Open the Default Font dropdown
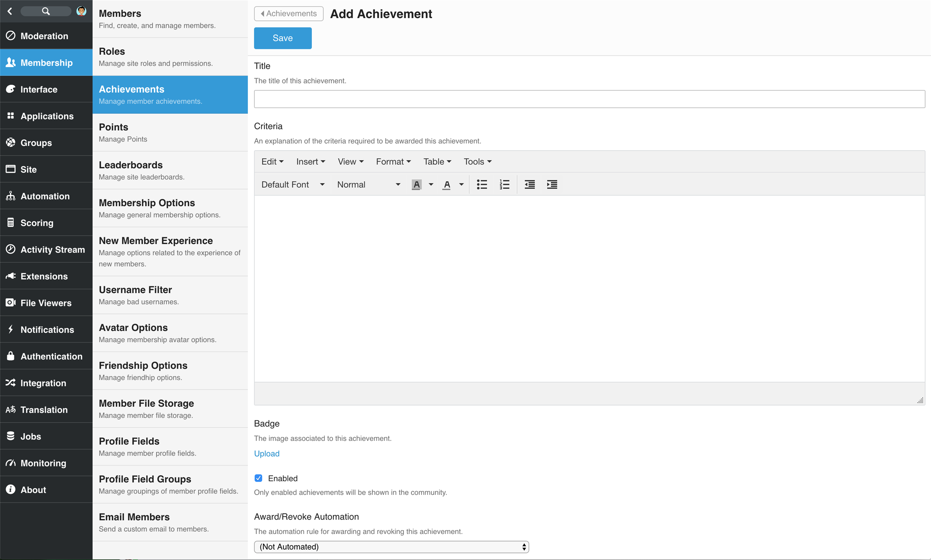This screenshot has width=931, height=560. click(292, 185)
